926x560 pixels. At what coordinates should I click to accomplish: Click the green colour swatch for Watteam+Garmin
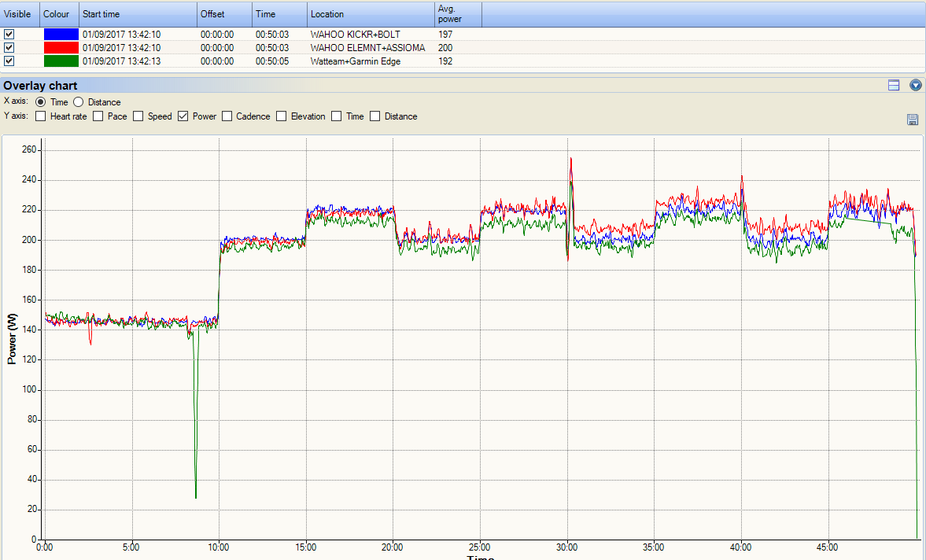pos(61,61)
